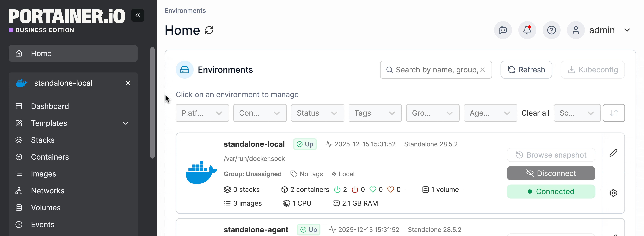Open the Platform filter dropdown
Image resolution: width=644 pixels, height=236 pixels.
click(202, 113)
